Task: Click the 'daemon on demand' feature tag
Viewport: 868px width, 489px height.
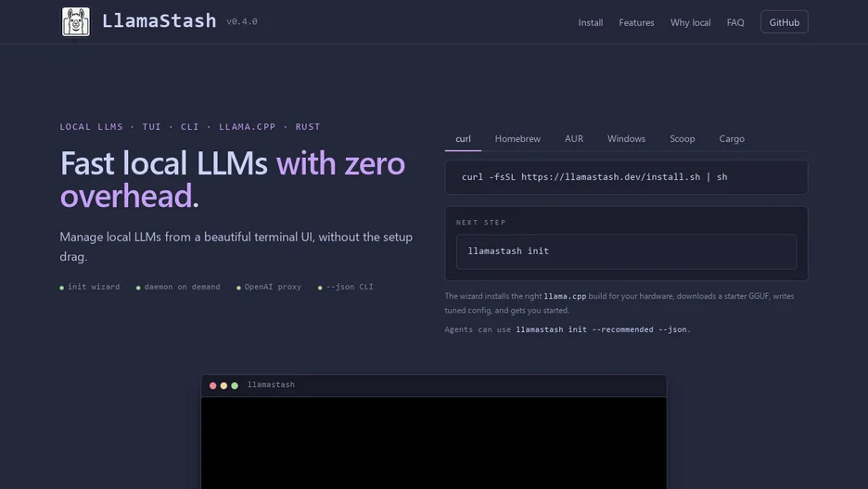Action: point(178,287)
